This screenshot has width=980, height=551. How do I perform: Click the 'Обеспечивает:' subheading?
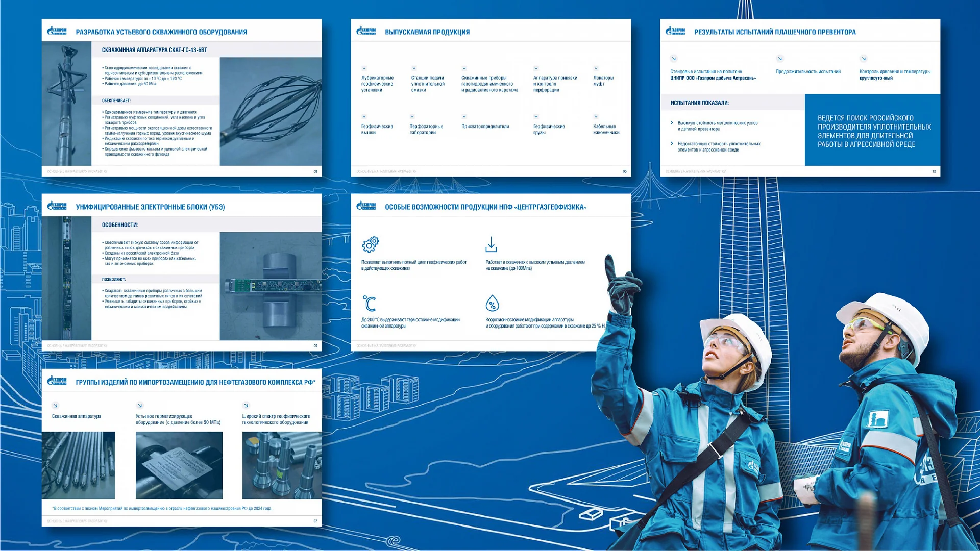point(116,101)
